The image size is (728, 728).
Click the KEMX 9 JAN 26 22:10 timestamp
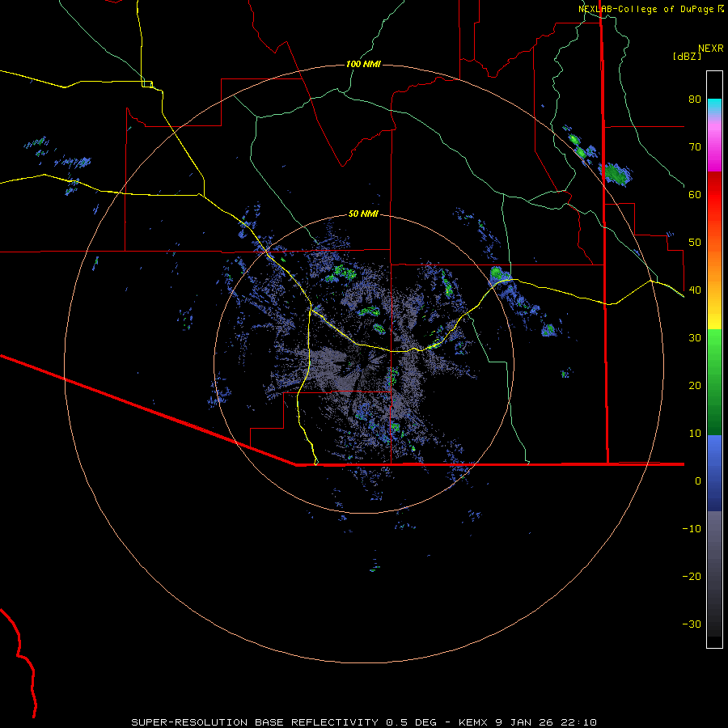pos(527,722)
